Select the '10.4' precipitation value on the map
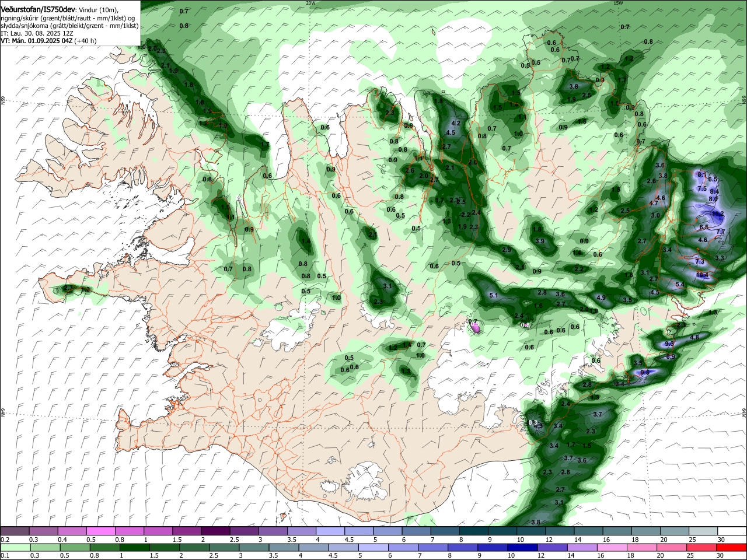Image resolution: width=747 pixels, height=560 pixels. tap(702, 275)
